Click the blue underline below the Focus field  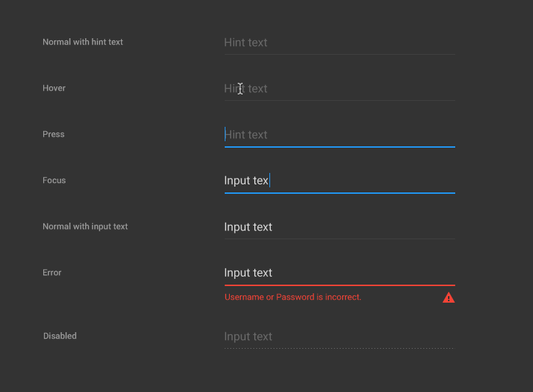[339, 193]
